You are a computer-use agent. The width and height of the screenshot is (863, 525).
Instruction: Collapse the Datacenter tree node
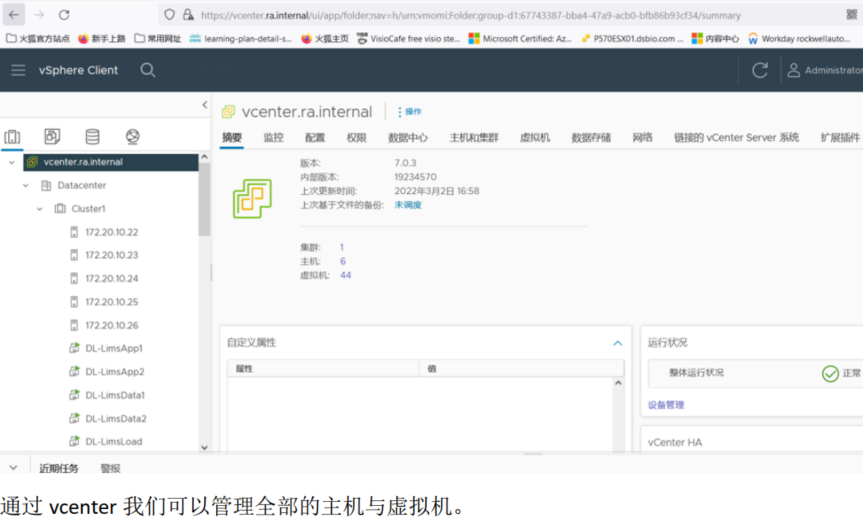click(26, 186)
